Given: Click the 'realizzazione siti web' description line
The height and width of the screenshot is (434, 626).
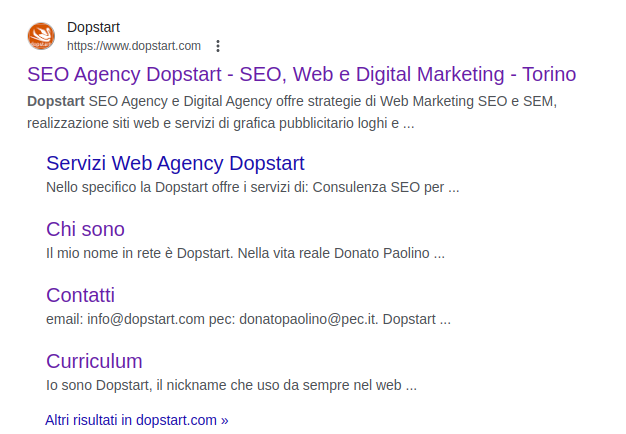Looking at the screenshot, I should click(220, 123).
